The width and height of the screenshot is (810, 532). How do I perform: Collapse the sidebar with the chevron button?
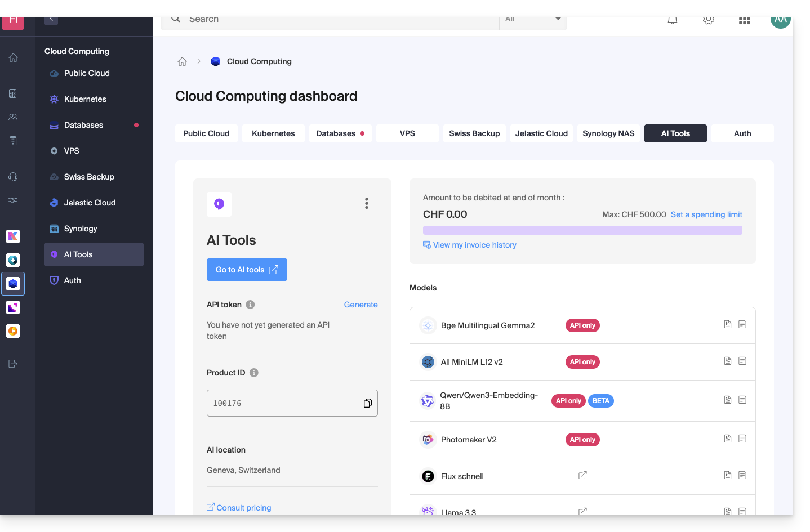pyautogui.click(x=51, y=20)
